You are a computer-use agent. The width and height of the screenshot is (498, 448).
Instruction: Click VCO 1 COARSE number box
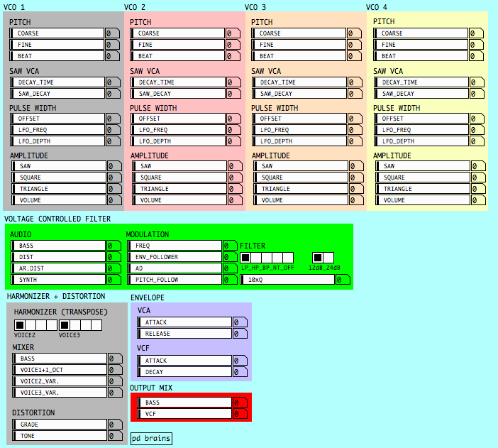point(112,33)
